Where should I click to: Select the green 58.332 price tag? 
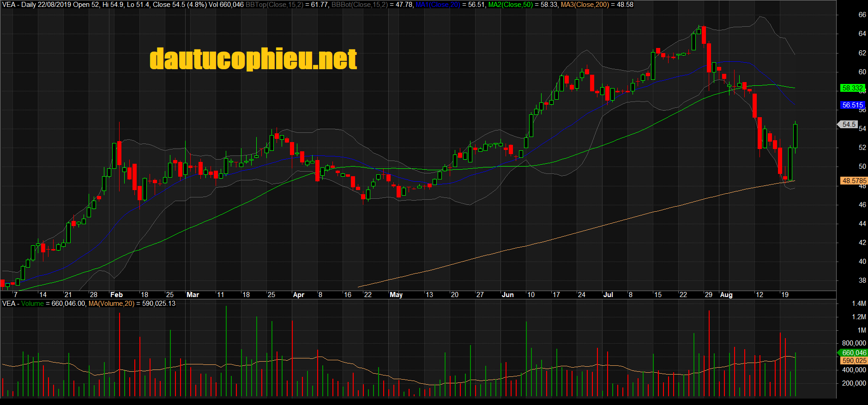pos(852,88)
